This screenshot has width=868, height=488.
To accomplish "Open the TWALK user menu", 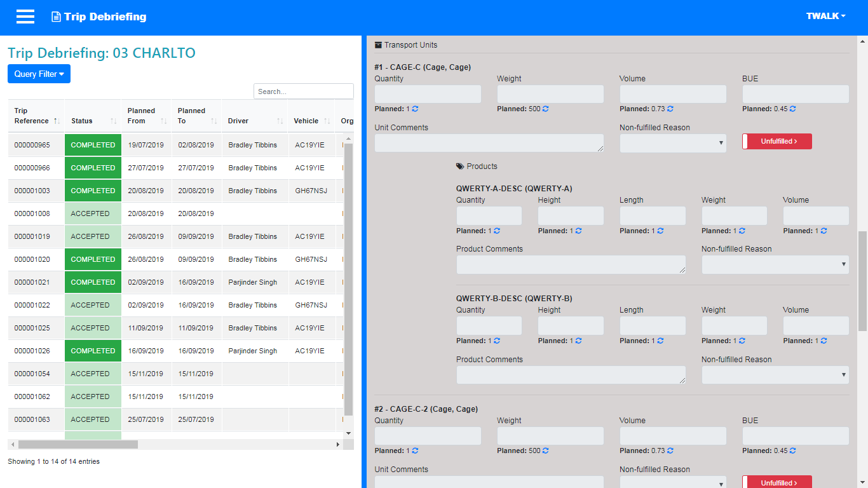I will click(x=825, y=16).
